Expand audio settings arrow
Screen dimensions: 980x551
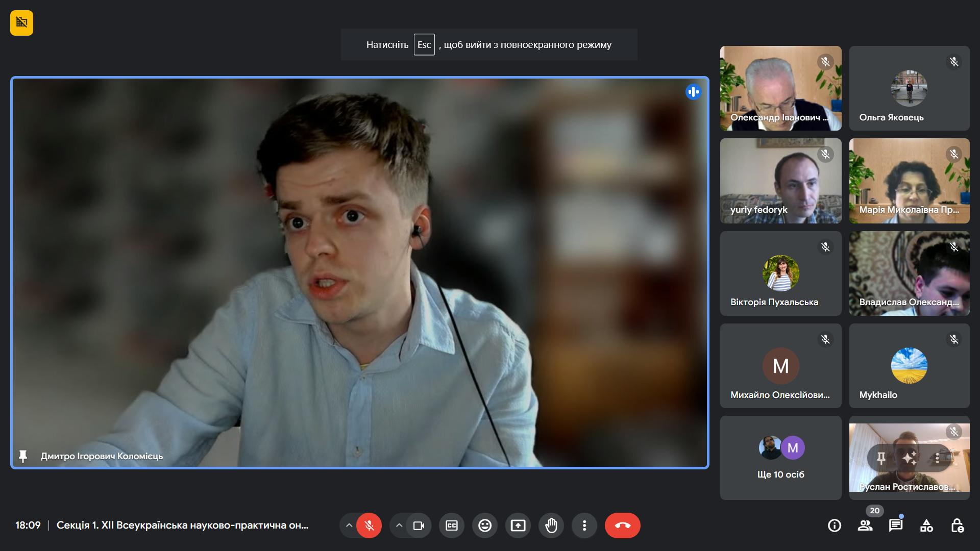point(349,525)
